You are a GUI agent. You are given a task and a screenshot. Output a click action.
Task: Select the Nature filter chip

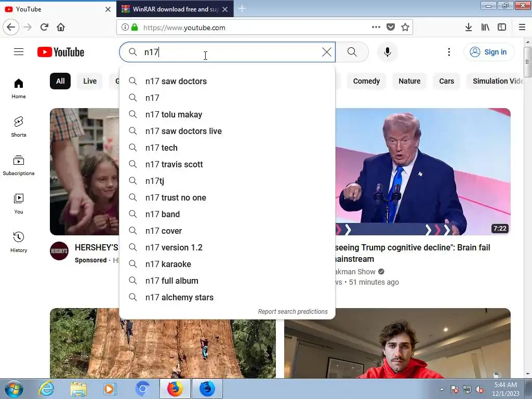coord(409,81)
